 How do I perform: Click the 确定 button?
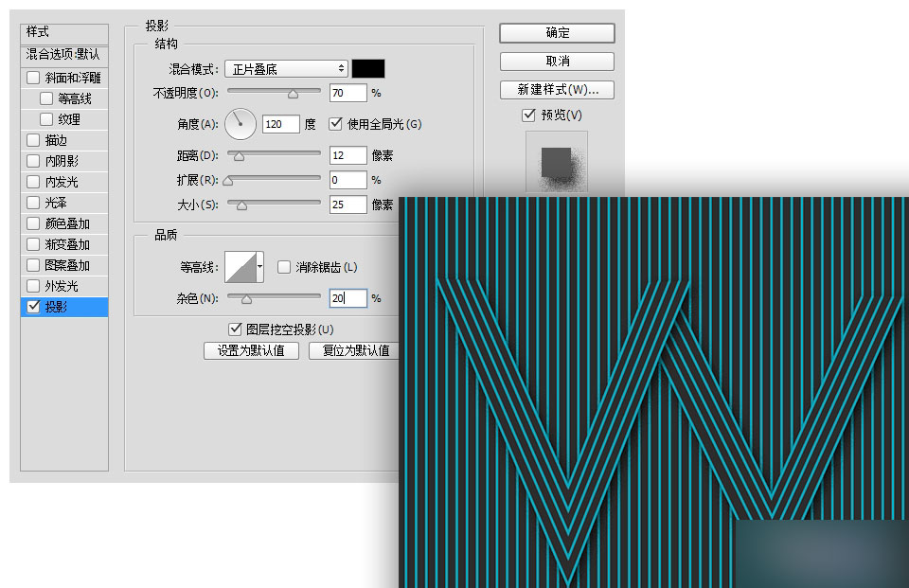(x=557, y=33)
